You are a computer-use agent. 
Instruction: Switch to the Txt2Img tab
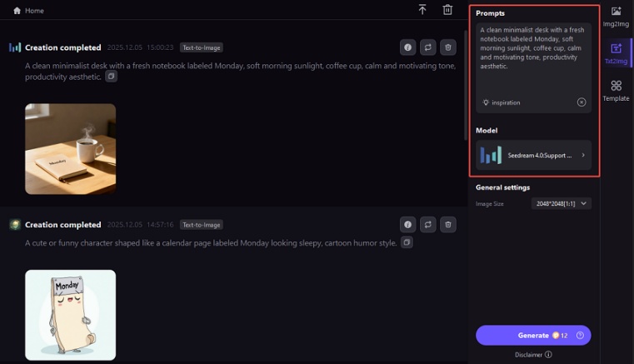(x=616, y=54)
